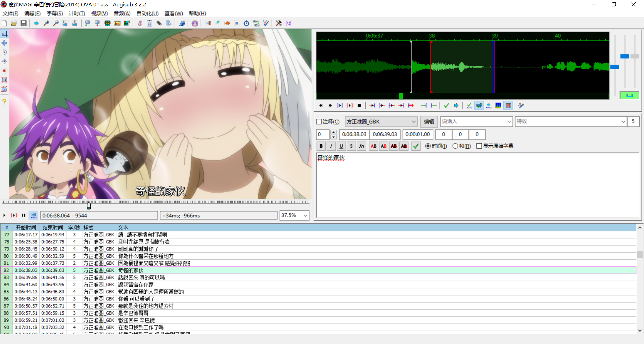Screen dimensions: 644x344
Task: Click the Italic formatting button
Action: 331,146
